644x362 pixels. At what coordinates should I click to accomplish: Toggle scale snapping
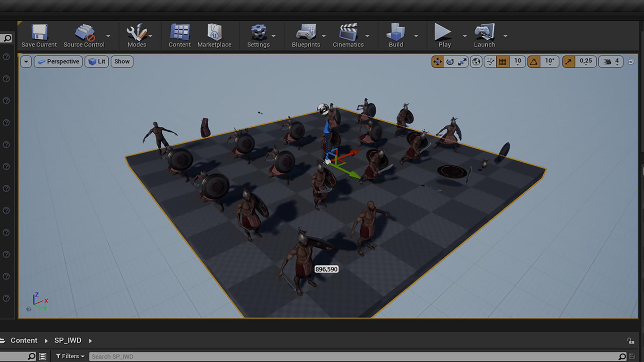[569, 62]
